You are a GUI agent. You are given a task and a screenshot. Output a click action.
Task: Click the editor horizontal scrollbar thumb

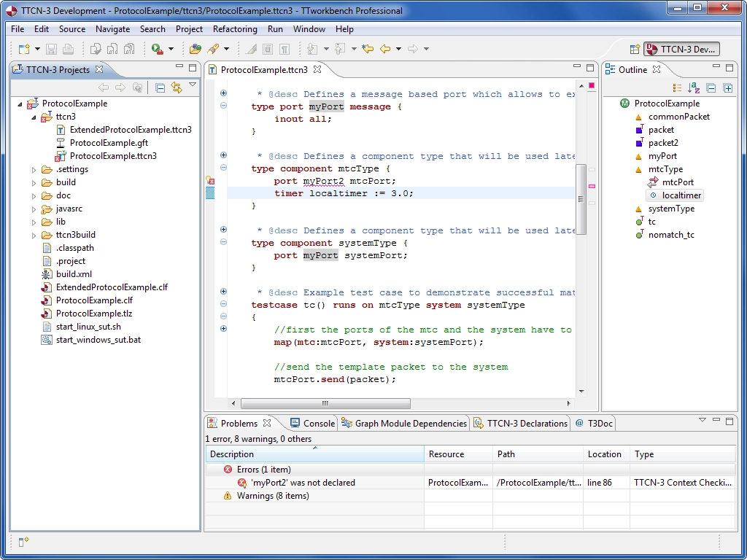click(325, 403)
